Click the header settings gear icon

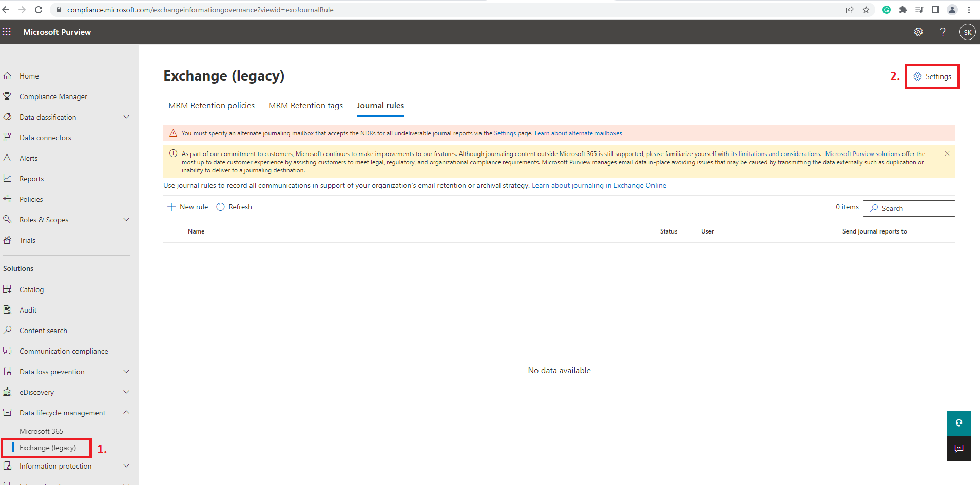point(918,32)
